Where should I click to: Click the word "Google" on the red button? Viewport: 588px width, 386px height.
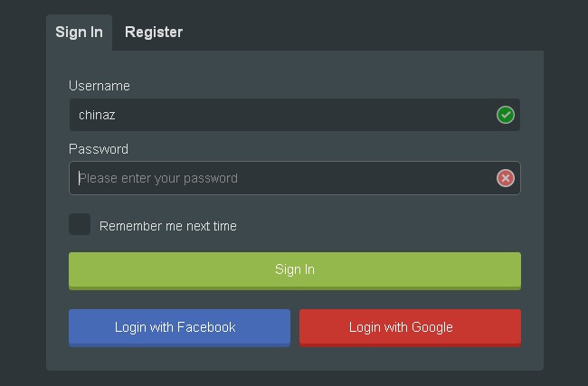431,327
